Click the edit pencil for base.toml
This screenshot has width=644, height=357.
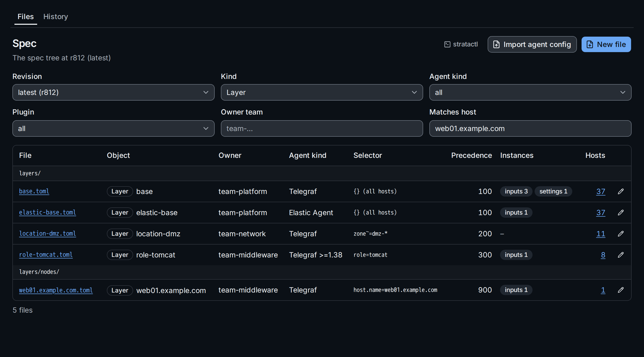621,191
